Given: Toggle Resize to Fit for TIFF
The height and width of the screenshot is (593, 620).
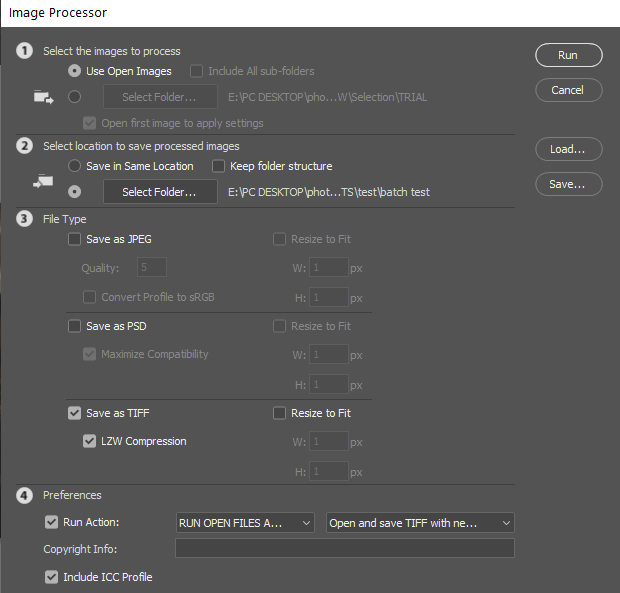Looking at the screenshot, I should point(280,413).
